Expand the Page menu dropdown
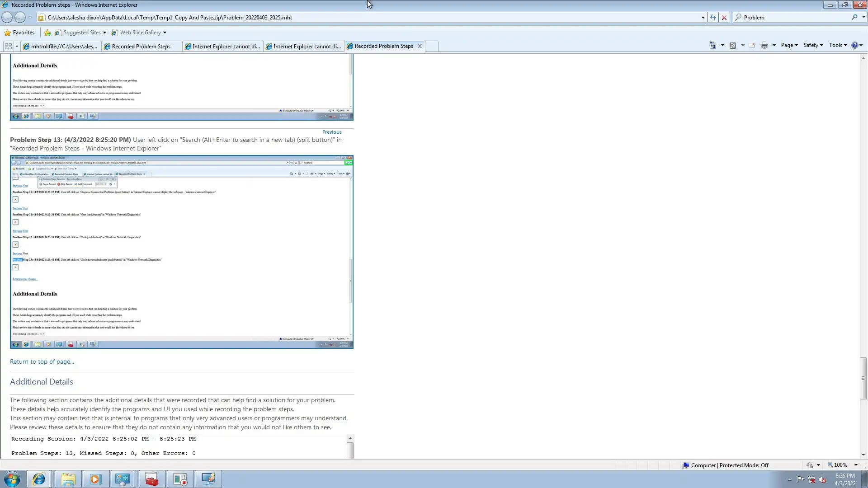 [x=789, y=45]
